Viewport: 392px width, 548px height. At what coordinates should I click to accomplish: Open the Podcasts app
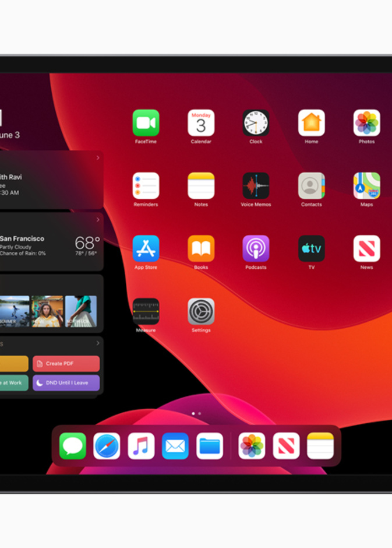tap(256, 248)
